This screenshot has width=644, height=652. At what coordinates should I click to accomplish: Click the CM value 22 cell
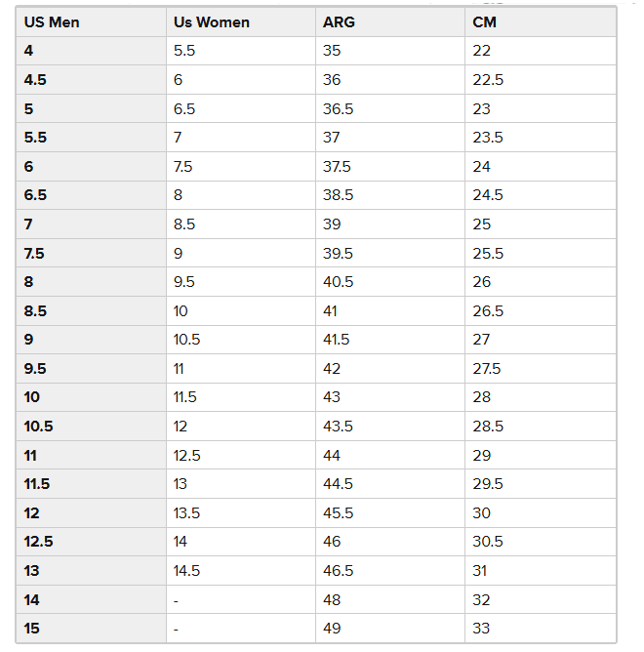coord(481,51)
